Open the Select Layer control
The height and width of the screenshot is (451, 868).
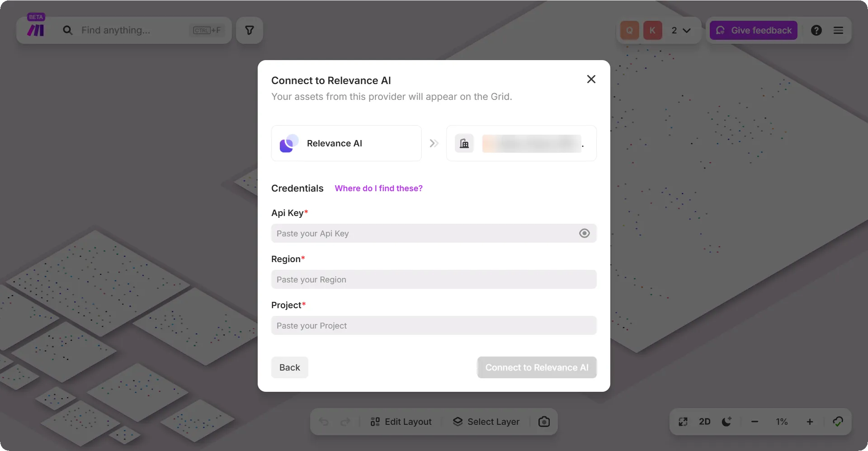tap(486, 422)
